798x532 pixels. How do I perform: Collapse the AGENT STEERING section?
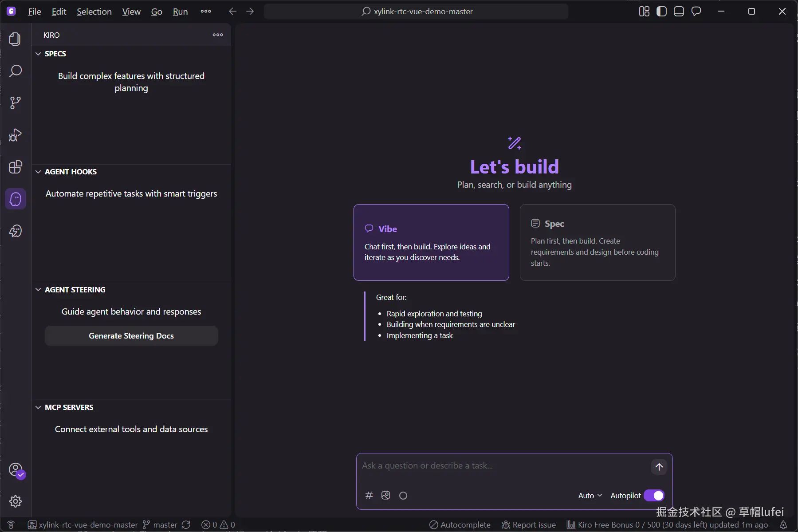pos(38,290)
